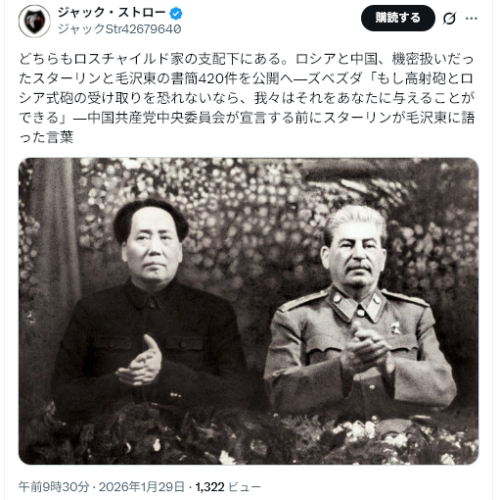
Task: Open the 1,322 ビュー view count
Action: pos(228,487)
